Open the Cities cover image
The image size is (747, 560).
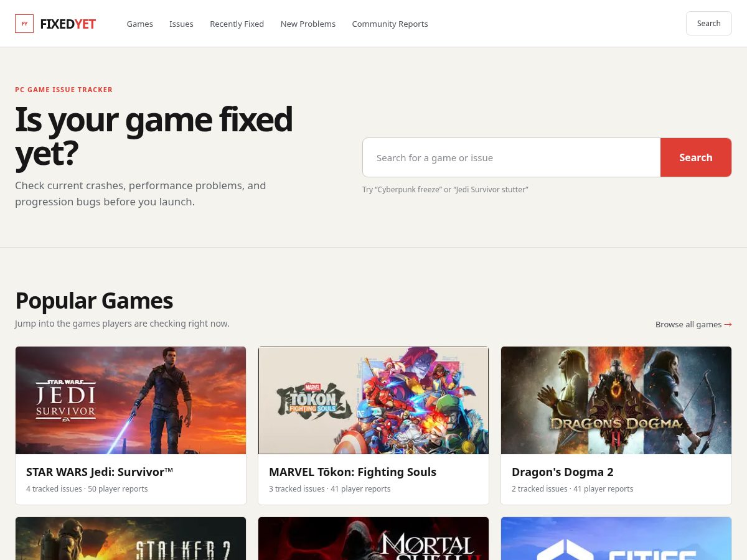[x=616, y=538]
